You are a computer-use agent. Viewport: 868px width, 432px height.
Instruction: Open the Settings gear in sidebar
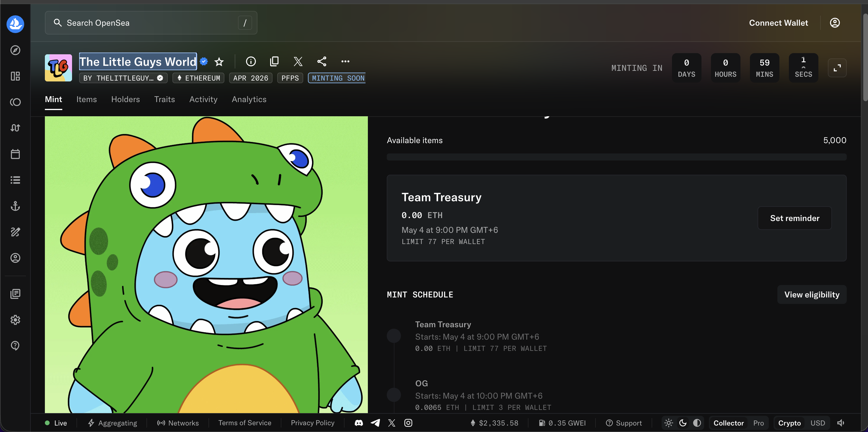coord(15,320)
